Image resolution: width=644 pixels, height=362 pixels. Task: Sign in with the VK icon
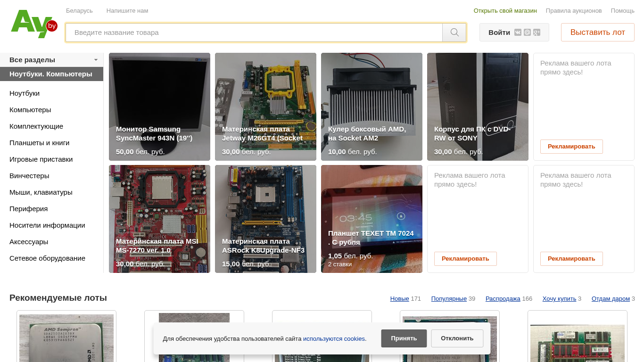(518, 33)
